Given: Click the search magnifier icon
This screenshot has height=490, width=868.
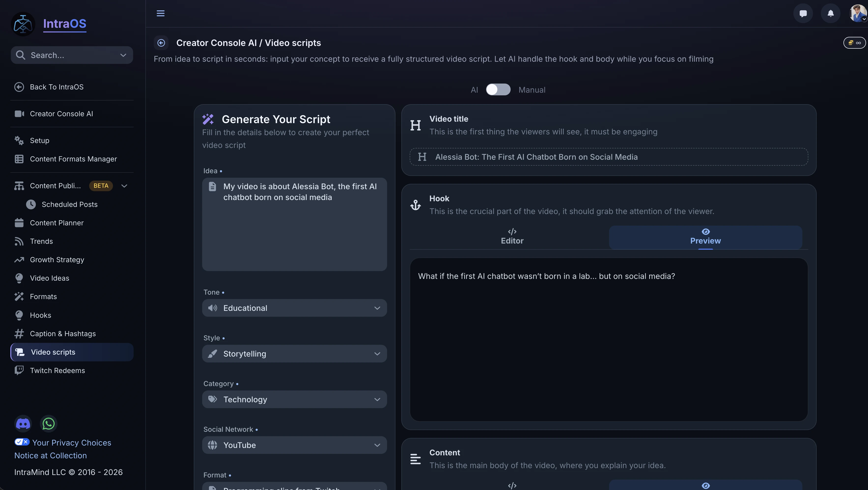Looking at the screenshot, I should [x=20, y=55].
